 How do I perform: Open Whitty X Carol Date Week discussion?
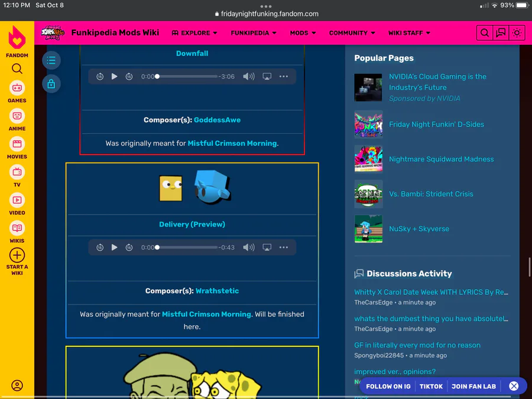pos(431,292)
